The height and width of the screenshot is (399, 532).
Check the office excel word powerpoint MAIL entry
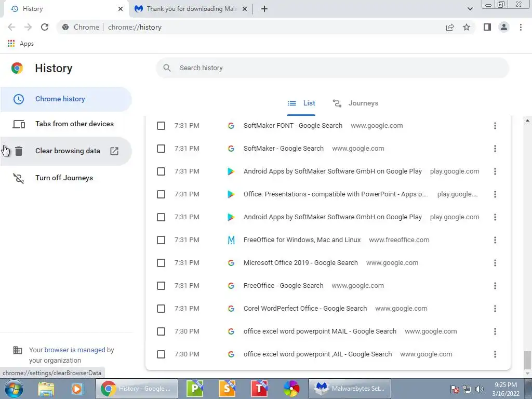(x=161, y=331)
